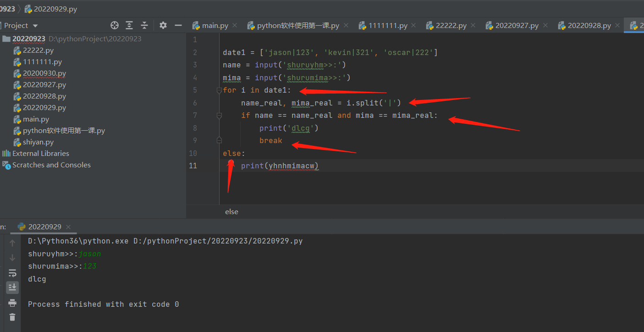Viewport: 644px width, 332px height.
Task: Click 'Process finished with exit code 0'
Action: 103,304
